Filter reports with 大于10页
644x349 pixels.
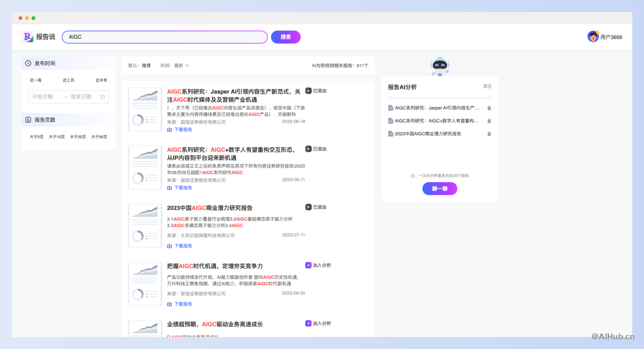[57, 137]
